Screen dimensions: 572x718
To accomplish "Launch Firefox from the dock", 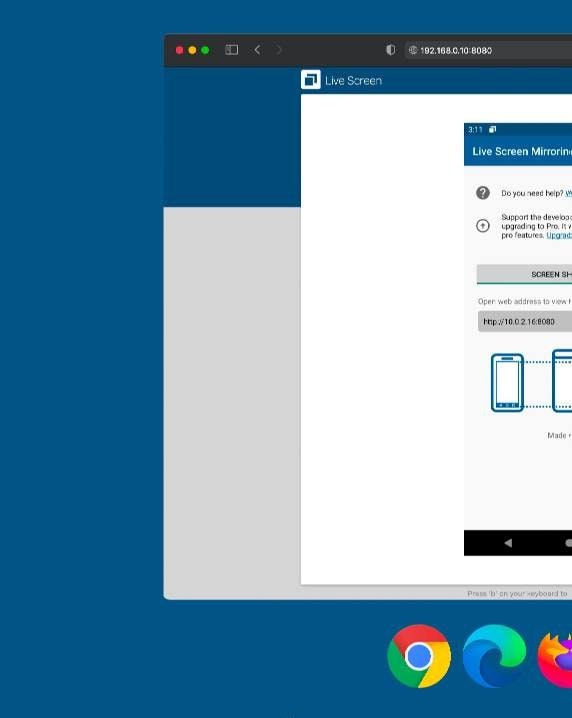I will point(555,659).
